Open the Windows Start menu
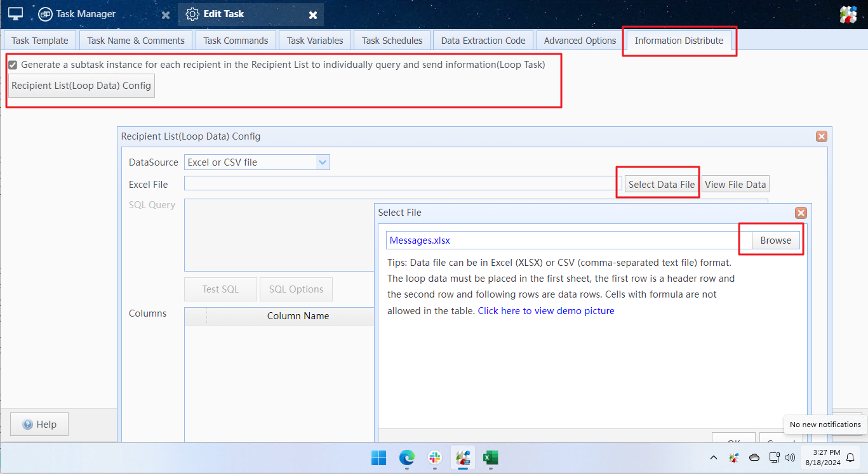The height and width of the screenshot is (474, 868). [x=378, y=458]
